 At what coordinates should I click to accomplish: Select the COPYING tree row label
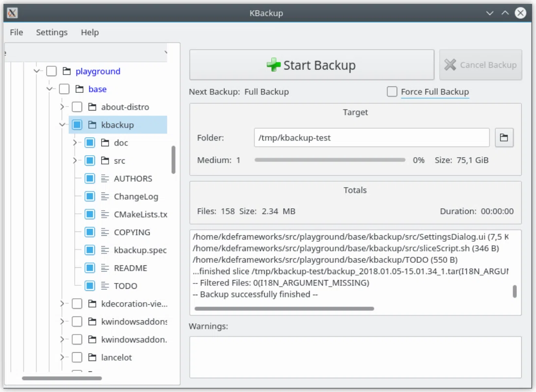click(x=132, y=232)
